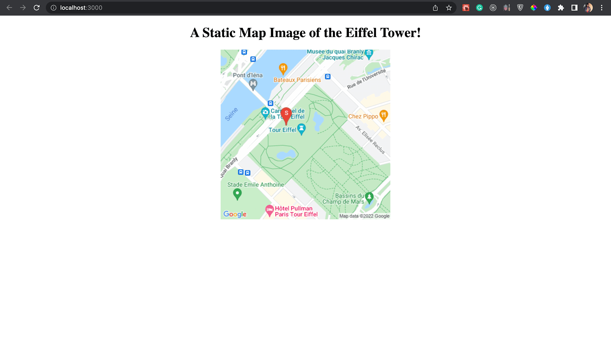Open the blue pen nib extension
Screen dimensions: 611x364
pyautogui.click(x=547, y=8)
